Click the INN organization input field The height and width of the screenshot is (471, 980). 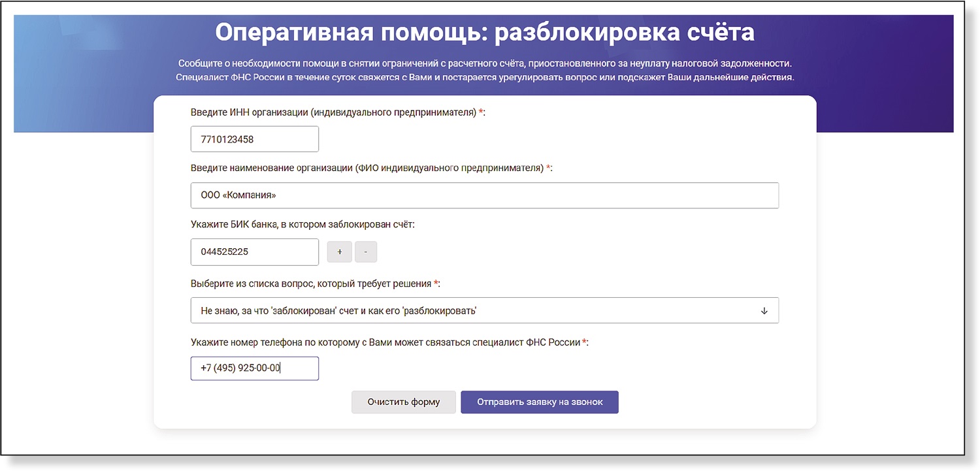255,139
